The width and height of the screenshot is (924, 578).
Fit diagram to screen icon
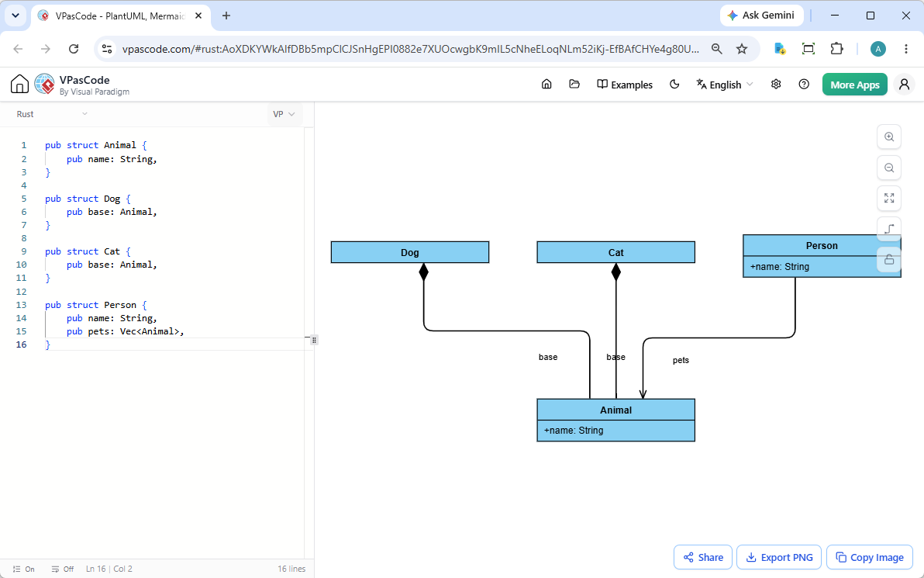pos(889,198)
